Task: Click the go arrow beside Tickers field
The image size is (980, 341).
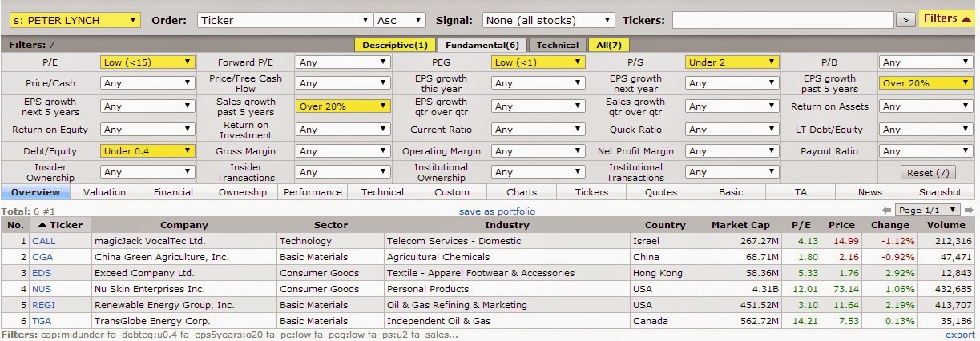Action: pyautogui.click(x=905, y=20)
